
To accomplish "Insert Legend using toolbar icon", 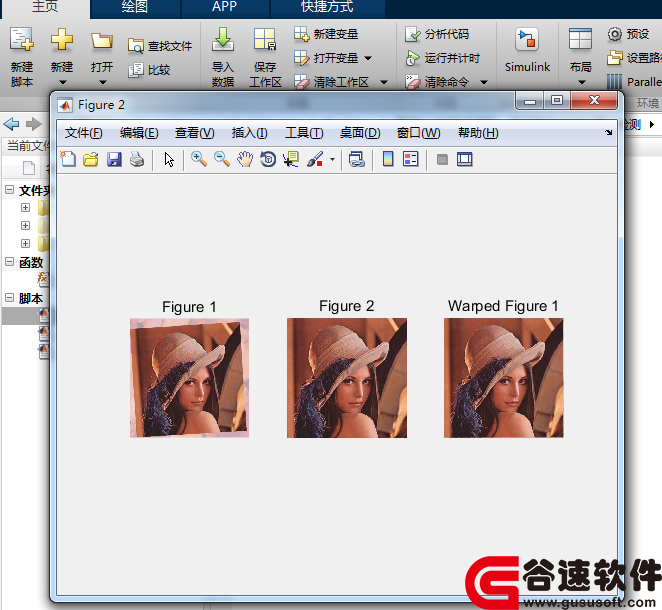I will [411, 159].
